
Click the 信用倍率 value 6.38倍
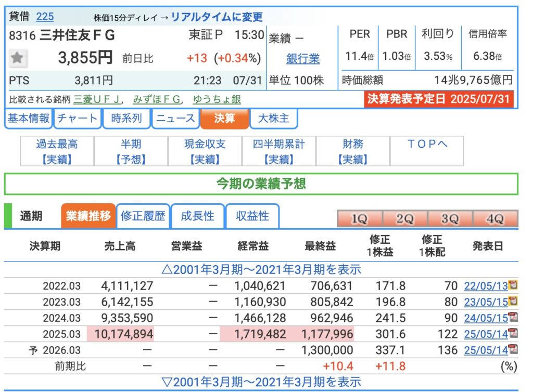pos(487,56)
